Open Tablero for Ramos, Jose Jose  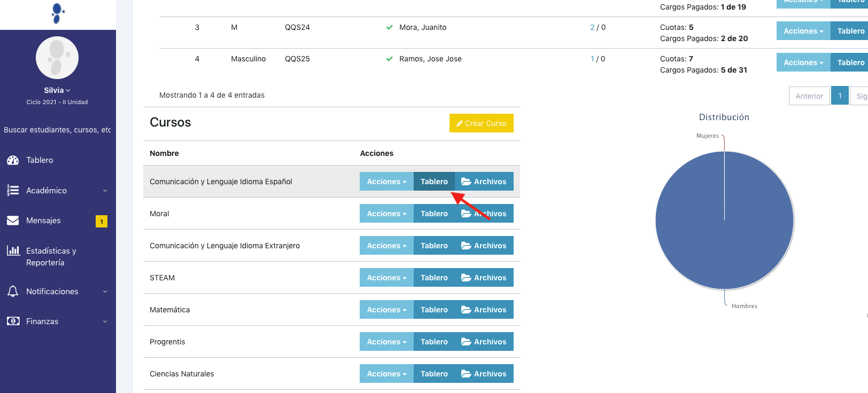point(850,62)
